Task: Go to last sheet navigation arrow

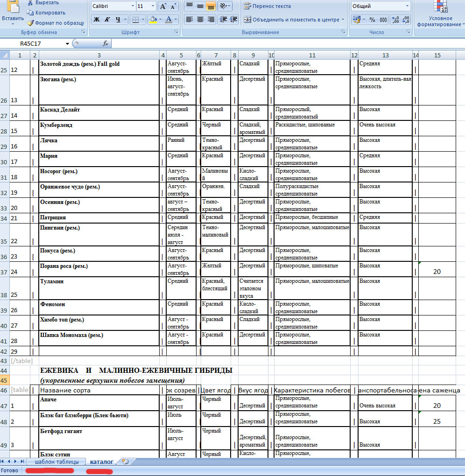Action: click(22, 462)
